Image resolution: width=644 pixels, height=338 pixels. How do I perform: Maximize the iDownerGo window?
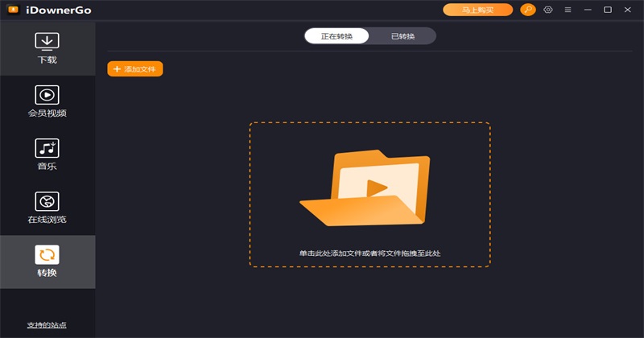click(608, 10)
